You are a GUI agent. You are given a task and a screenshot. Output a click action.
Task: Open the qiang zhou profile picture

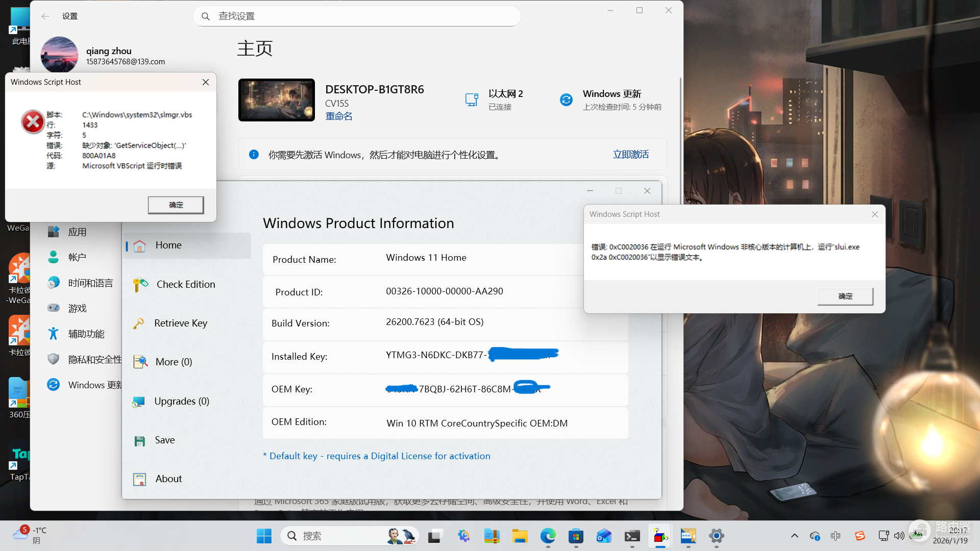pos(59,55)
